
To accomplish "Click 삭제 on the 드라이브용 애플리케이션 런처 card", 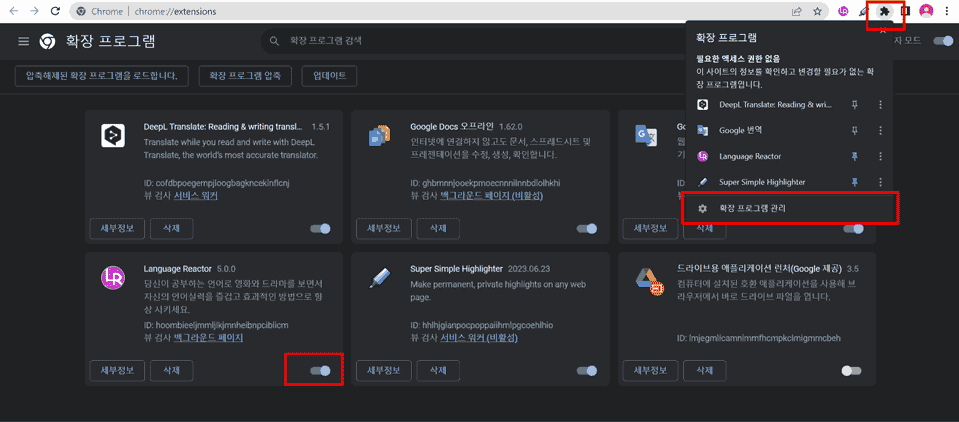I will pyautogui.click(x=705, y=371).
